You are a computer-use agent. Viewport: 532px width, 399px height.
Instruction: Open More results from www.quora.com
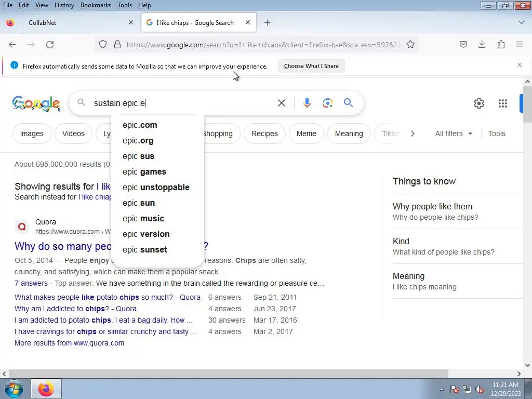[69, 343]
